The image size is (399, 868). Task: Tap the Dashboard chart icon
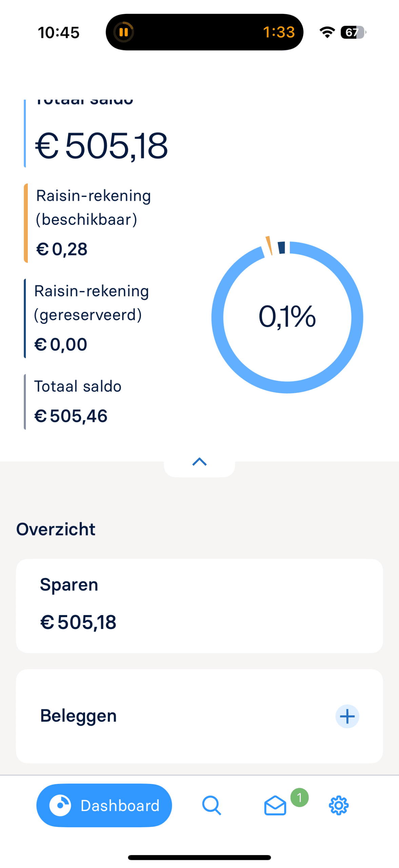(60, 805)
